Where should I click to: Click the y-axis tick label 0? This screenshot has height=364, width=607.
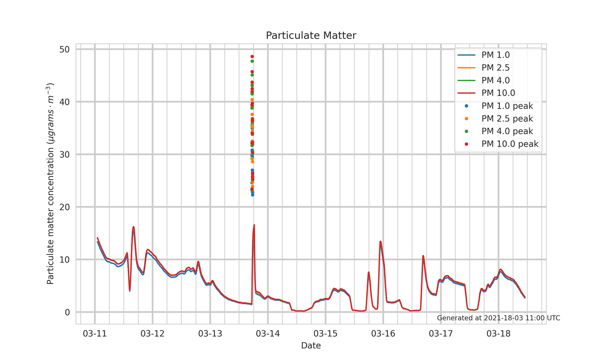[67, 312]
